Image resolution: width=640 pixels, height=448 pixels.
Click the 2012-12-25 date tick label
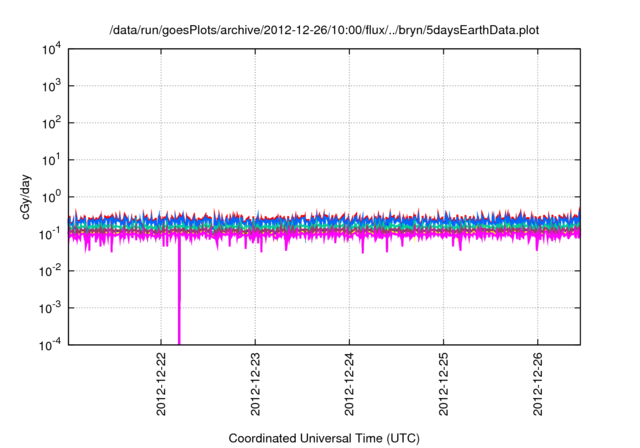444,384
